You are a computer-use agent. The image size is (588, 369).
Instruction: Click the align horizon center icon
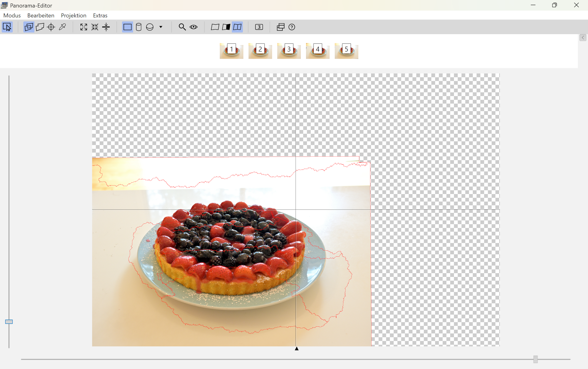[106, 27]
